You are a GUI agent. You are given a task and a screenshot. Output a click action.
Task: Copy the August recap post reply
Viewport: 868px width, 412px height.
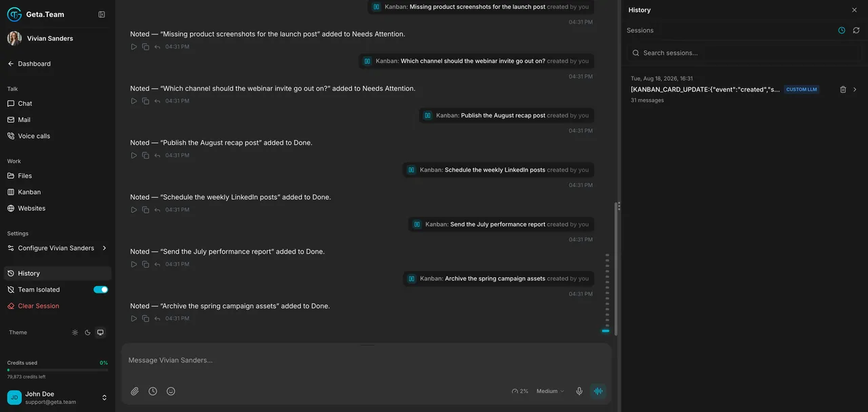coord(145,155)
